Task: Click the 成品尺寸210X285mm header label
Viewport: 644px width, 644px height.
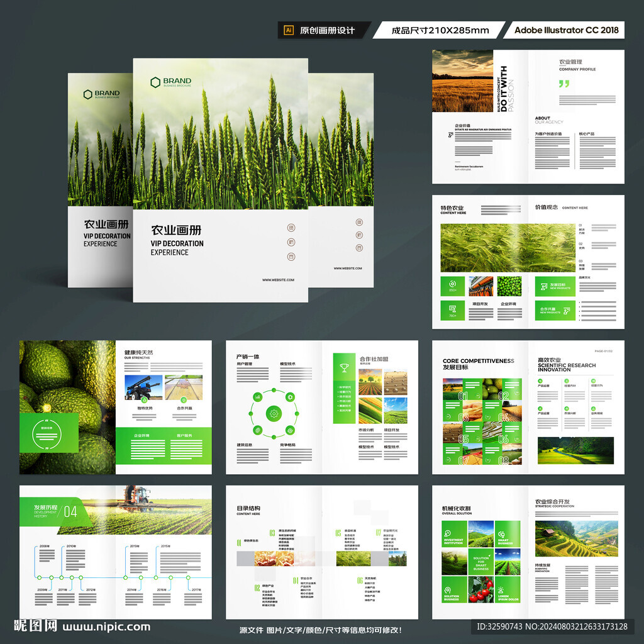Action: click(x=440, y=30)
